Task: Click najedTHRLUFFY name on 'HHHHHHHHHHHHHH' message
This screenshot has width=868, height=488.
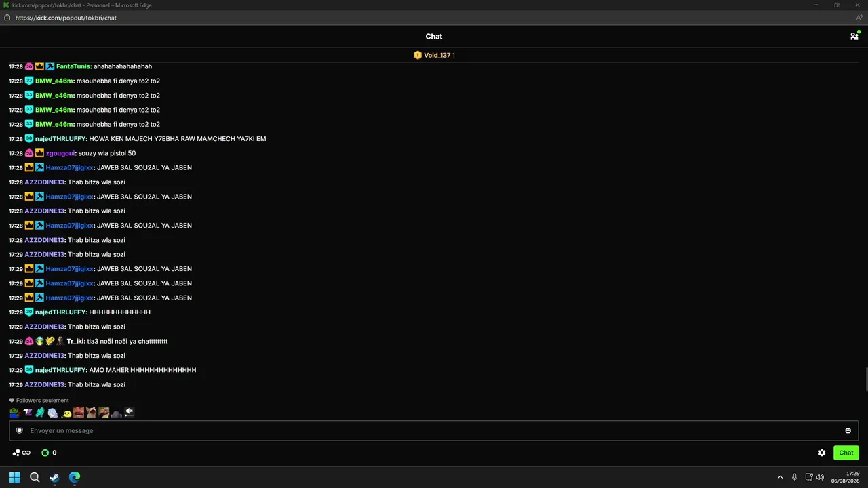Action: coord(60,312)
